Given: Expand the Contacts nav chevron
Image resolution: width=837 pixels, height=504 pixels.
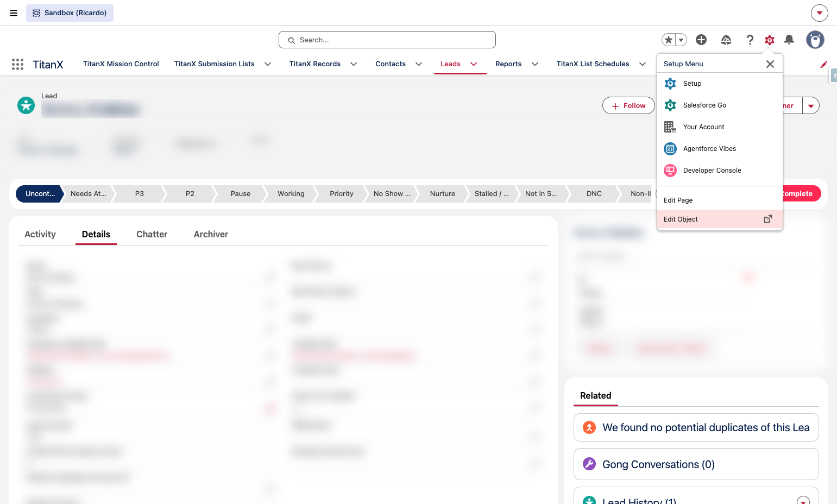Looking at the screenshot, I should click(x=419, y=64).
